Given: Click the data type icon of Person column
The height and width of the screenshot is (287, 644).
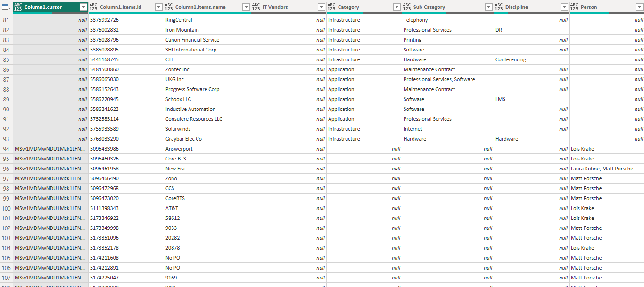Looking at the screenshot, I should (x=574, y=7).
